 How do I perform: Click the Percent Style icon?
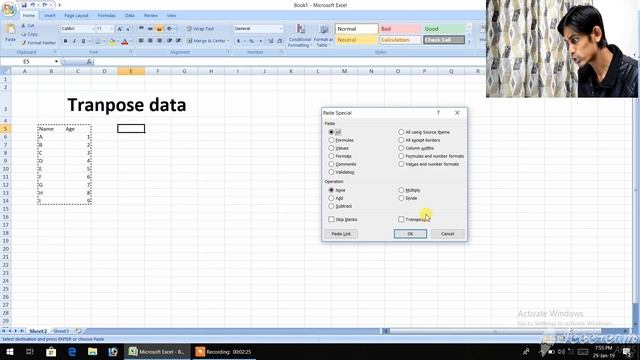click(251, 41)
